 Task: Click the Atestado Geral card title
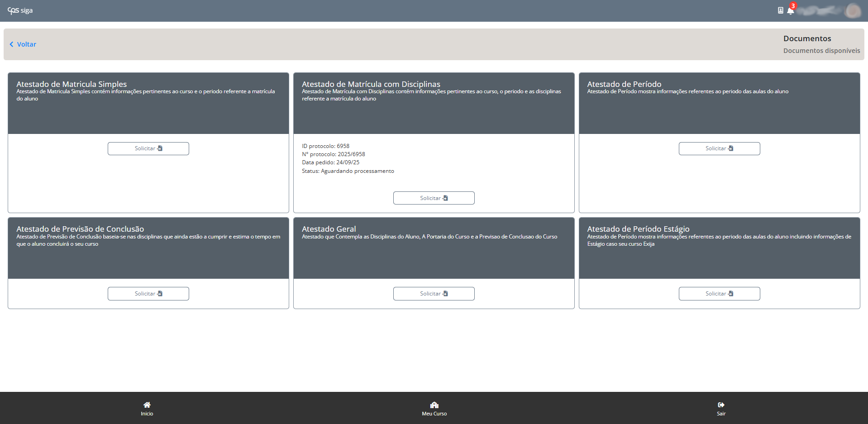pyautogui.click(x=329, y=229)
